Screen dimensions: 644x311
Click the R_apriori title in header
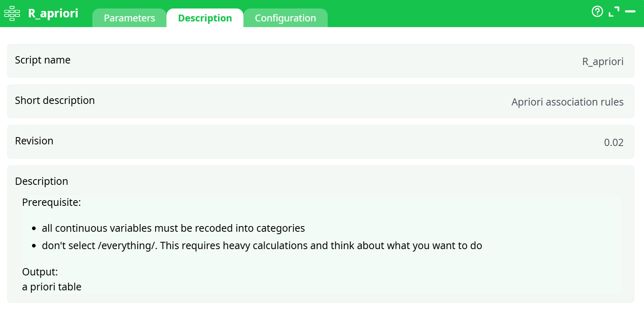[53, 13]
